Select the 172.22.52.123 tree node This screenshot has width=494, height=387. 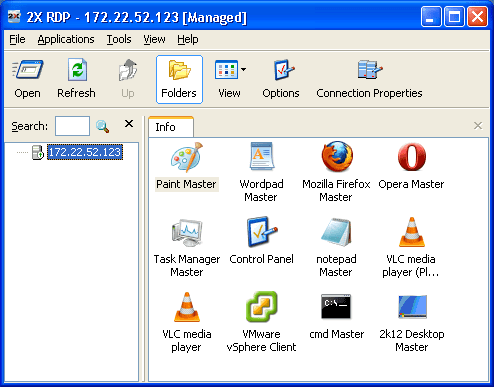point(85,152)
